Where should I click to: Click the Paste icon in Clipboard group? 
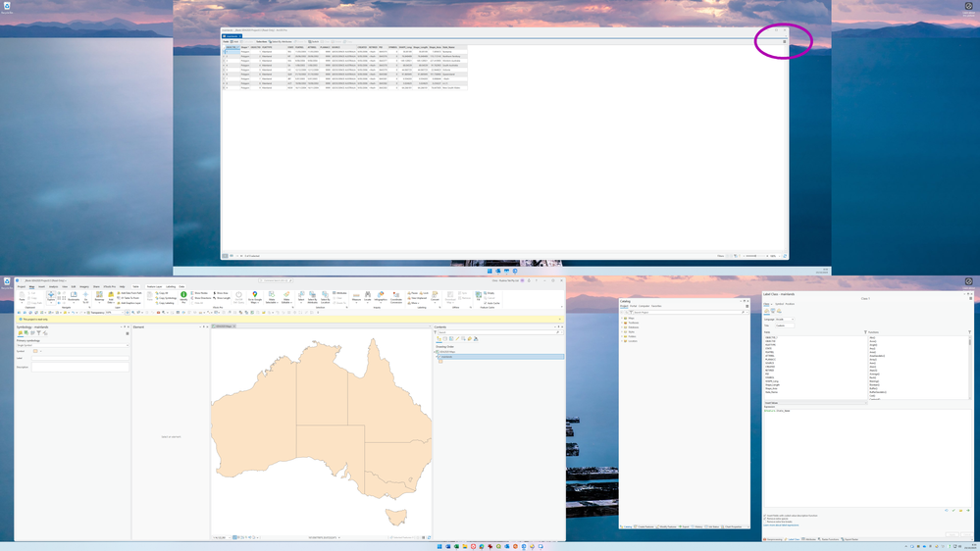pyautogui.click(x=22, y=295)
